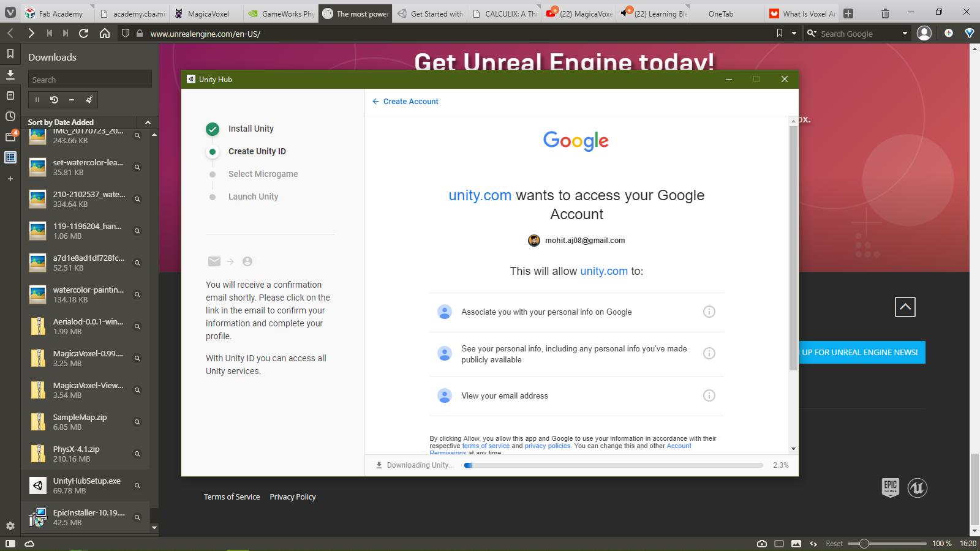Switch to MagicaVoxel tab
Image resolution: width=980 pixels, height=551 pixels.
pos(205,13)
